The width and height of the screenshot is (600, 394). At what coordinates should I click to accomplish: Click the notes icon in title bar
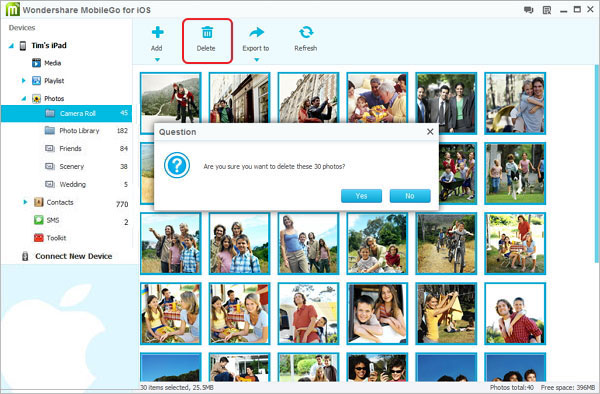click(547, 10)
